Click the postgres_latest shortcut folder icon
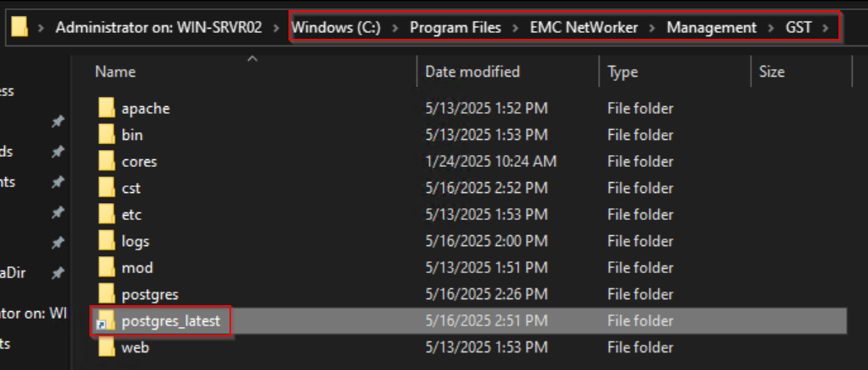Viewport: 868px width, 370px height. pos(105,321)
